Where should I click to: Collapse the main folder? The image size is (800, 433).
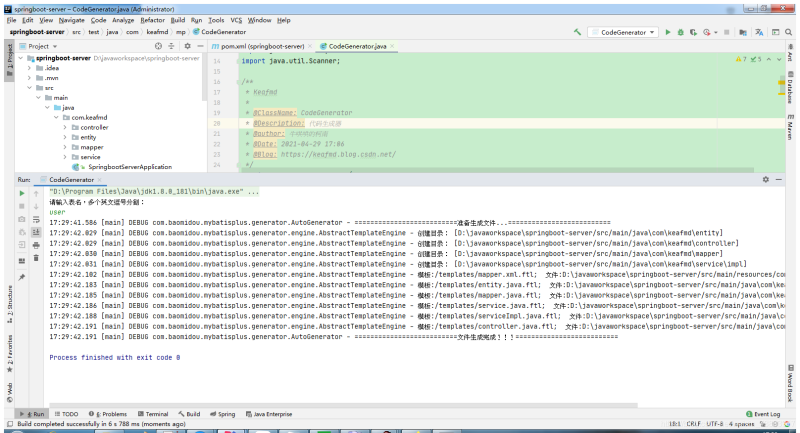38,97
